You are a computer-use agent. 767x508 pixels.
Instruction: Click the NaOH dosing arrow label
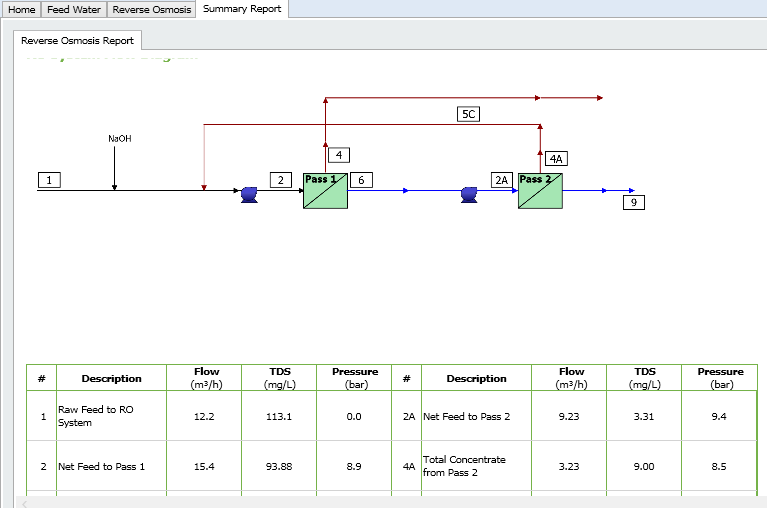point(120,139)
